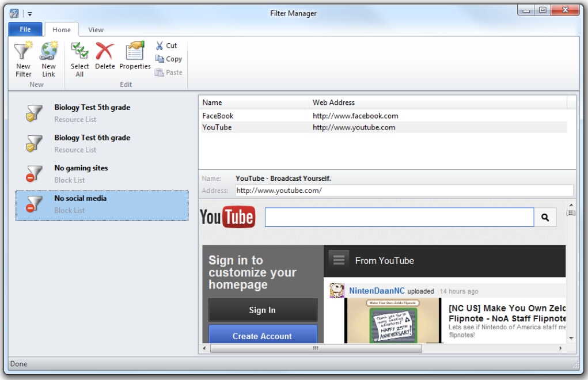
Task: Minimize the Filter Manager window
Action: click(x=526, y=10)
